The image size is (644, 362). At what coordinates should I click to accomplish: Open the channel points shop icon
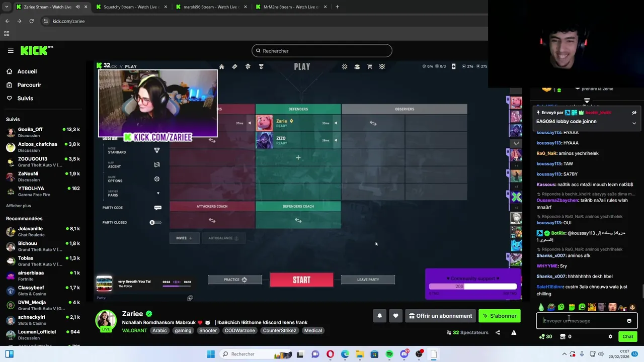point(562,337)
